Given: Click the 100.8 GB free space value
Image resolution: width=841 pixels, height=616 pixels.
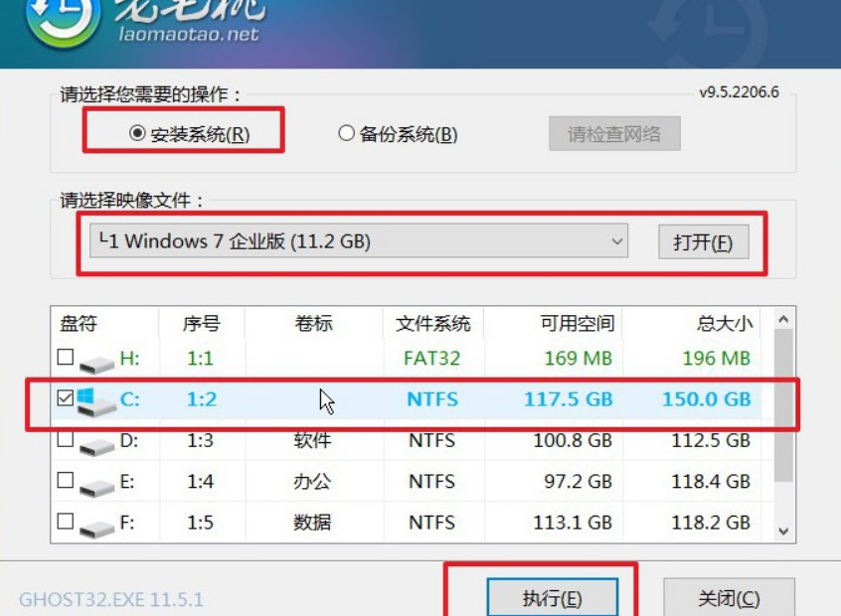Looking at the screenshot, I should 573,440.
